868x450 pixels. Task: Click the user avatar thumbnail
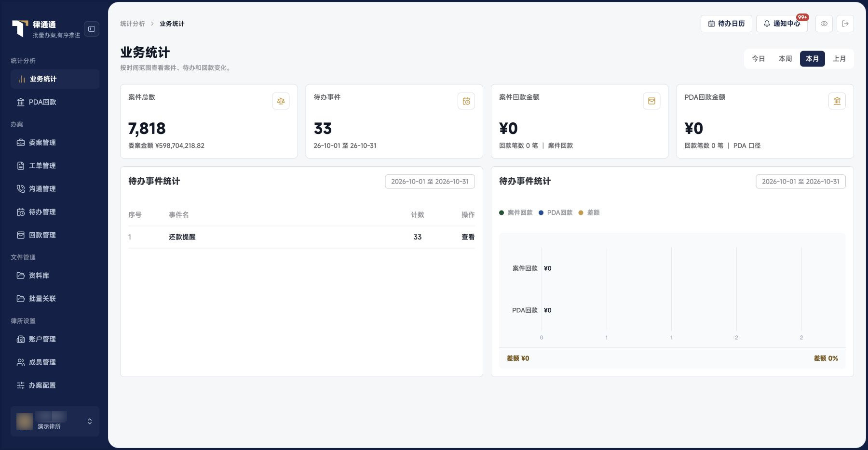[25, 421]
